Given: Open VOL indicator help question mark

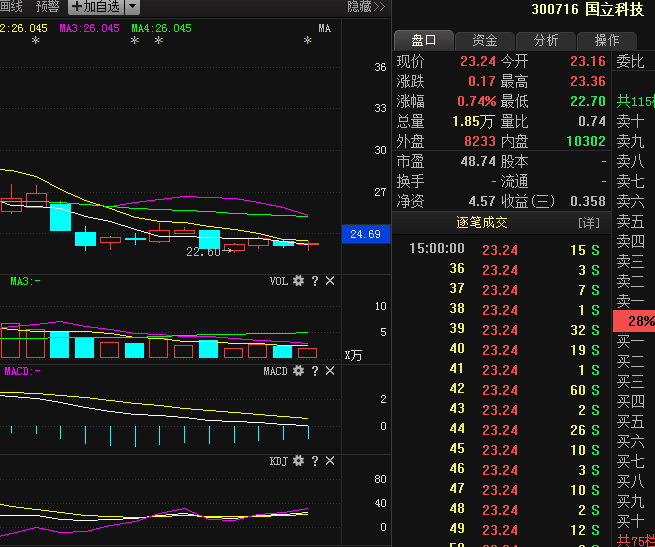Looking at the screenshot, I should 315,281.
